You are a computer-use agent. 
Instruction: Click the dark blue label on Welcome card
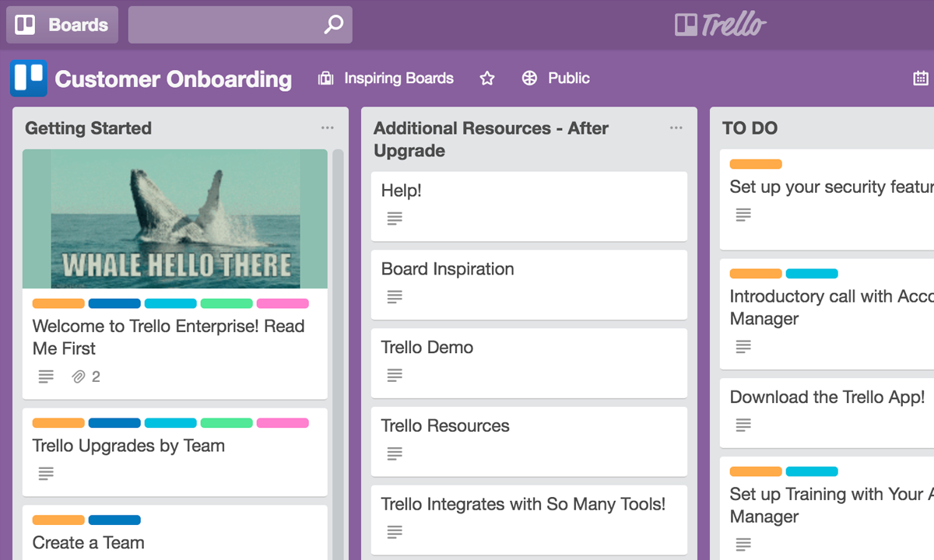click(x=114, y=303)
